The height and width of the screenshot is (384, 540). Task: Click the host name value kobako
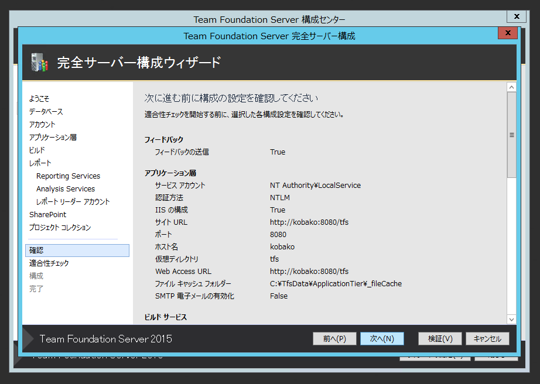282,247
